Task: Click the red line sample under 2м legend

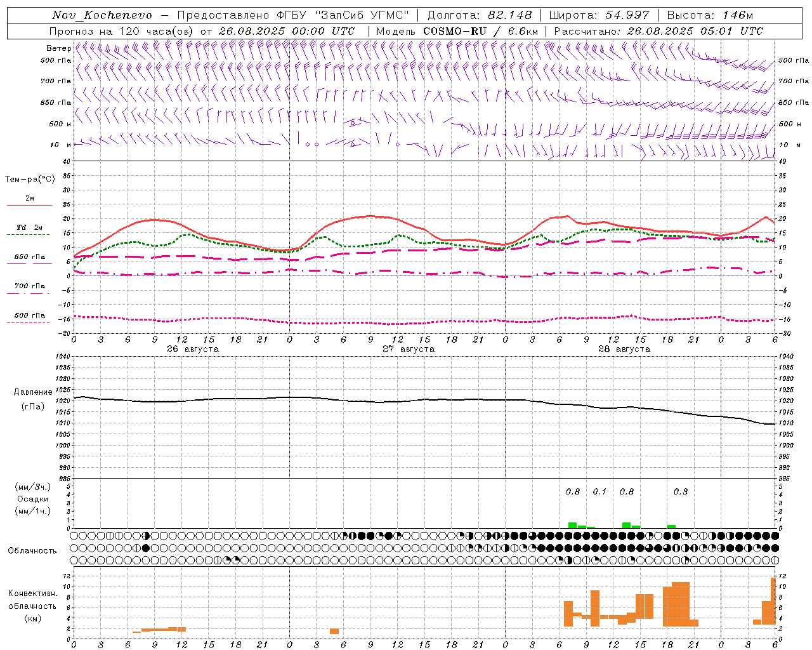Action: click(29, 206)
